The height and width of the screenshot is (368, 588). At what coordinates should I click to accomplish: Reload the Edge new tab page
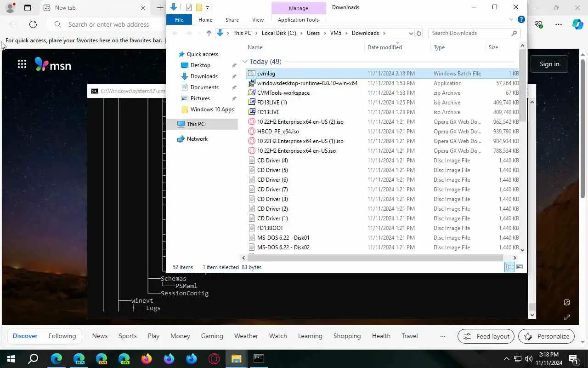pyautogui.click(x=33, y=24)
